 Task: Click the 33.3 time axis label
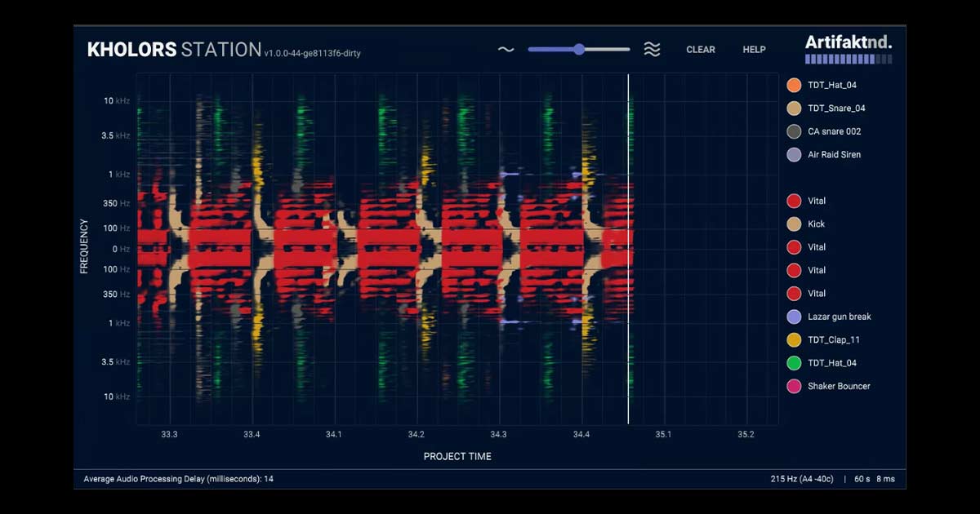(169, 435)
